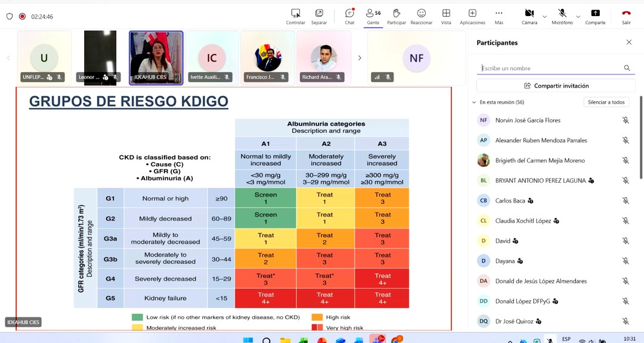
Task: Select Norvin José García Flores in participant list
Action: click(x=528, y=120)
